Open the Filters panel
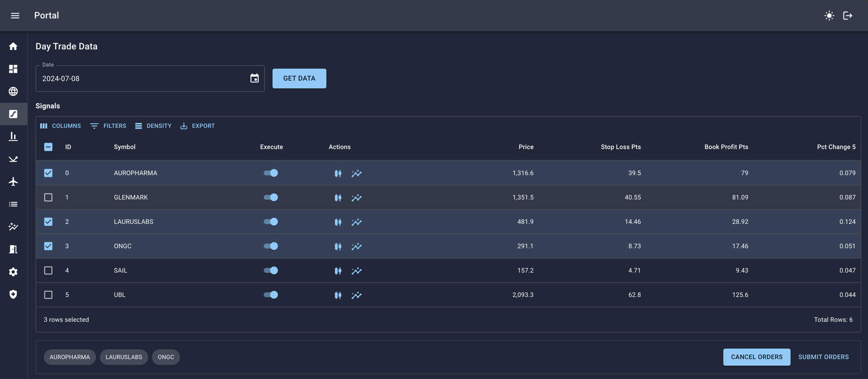868x379 pixels. pos(108,126)
